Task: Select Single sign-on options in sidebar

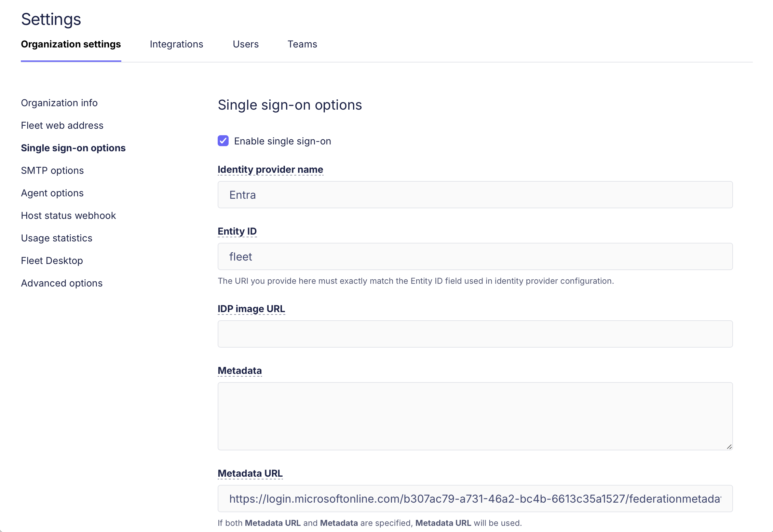Action: pyautogui.click(x=73, y=148)
